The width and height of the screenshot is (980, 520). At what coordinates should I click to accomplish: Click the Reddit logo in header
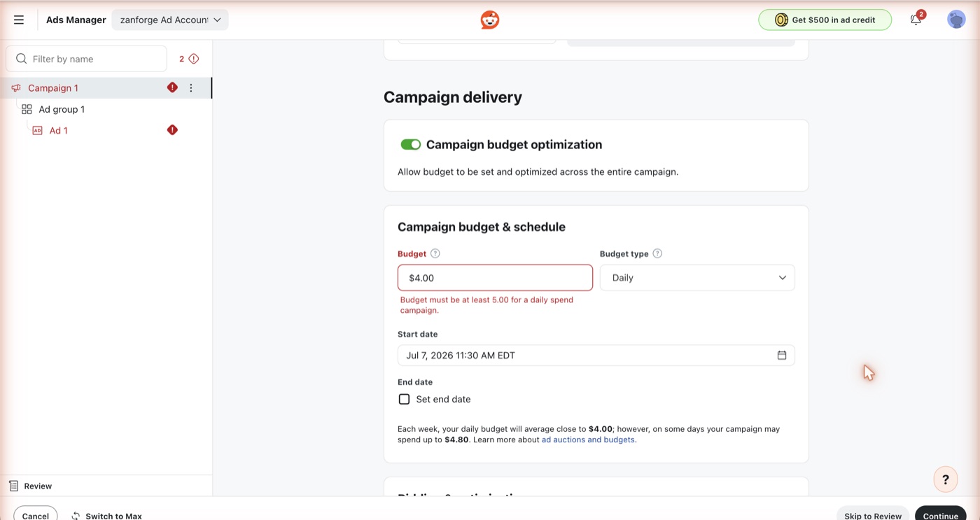[490, 20]
